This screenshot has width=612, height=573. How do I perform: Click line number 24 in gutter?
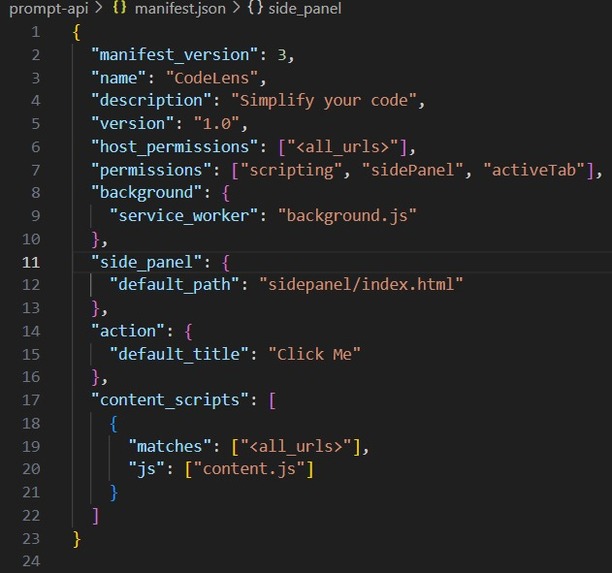coord(31,561)
